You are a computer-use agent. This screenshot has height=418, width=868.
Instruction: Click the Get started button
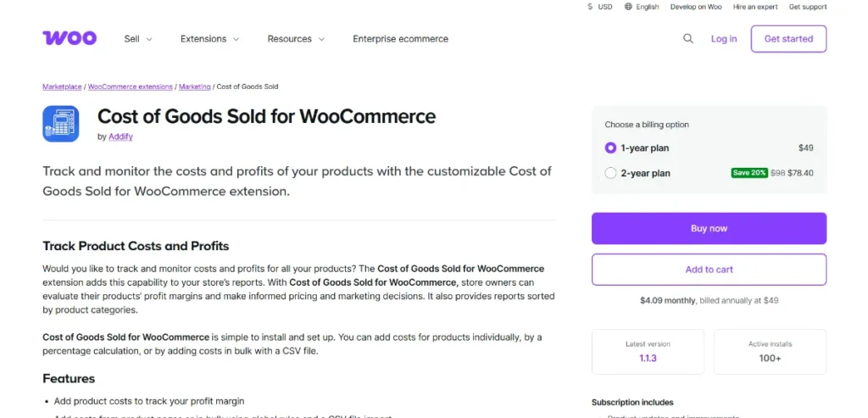788,39
